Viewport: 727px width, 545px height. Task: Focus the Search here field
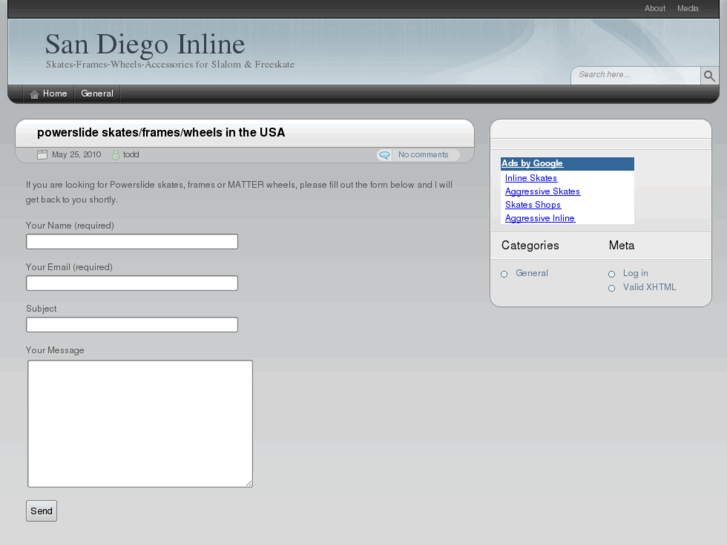(x=635, y=75)
